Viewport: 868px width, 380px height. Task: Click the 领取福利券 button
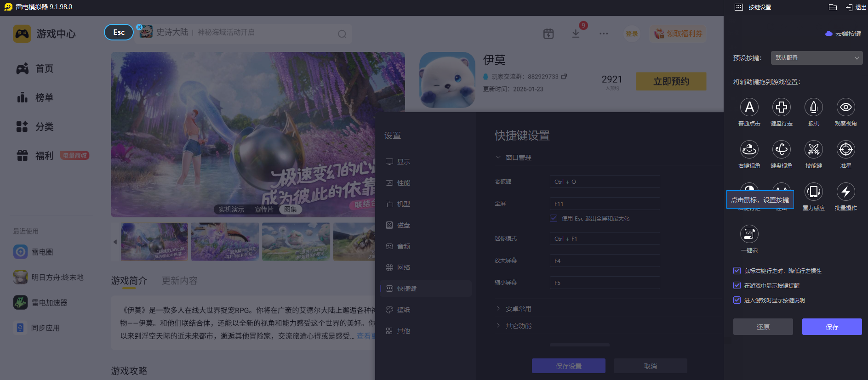click(x=678, y=34)
